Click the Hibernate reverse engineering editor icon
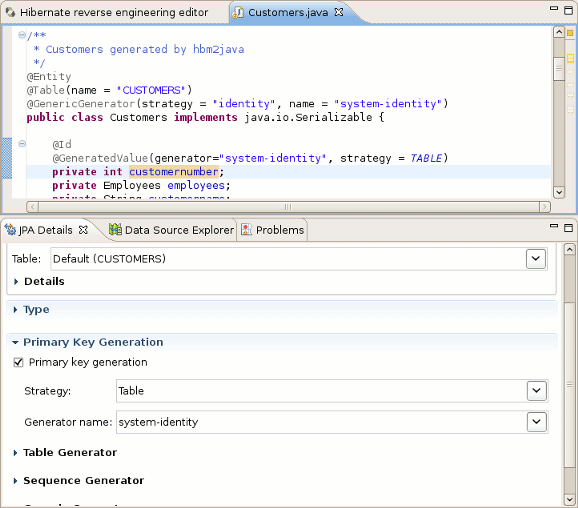The image size is (578, 508). [10, 13]
